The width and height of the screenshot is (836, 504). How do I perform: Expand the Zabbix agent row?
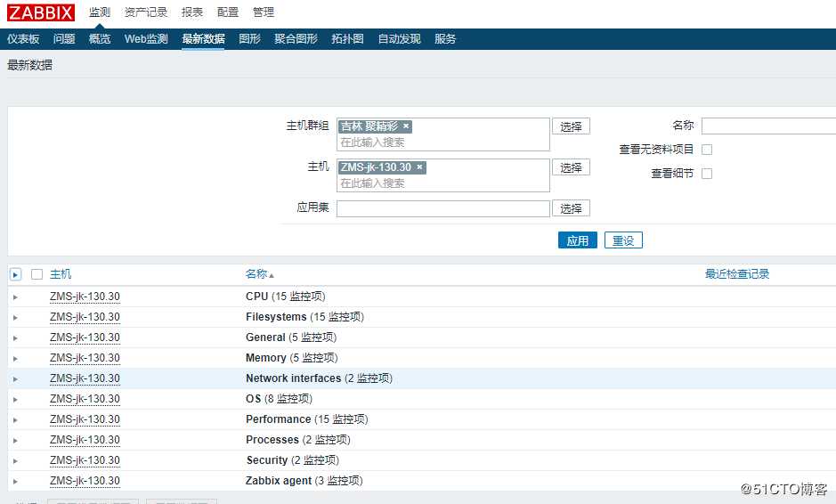[x=15, y=481]
